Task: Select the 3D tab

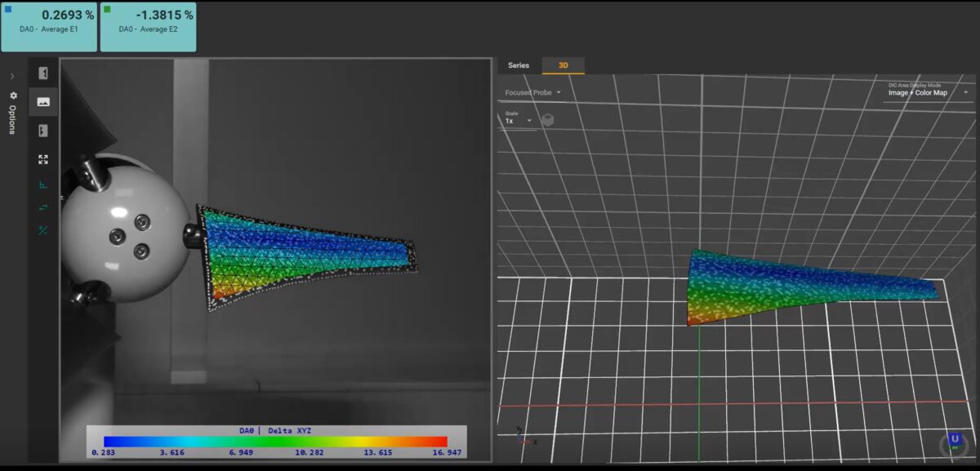Action: (x=563, y=65)
